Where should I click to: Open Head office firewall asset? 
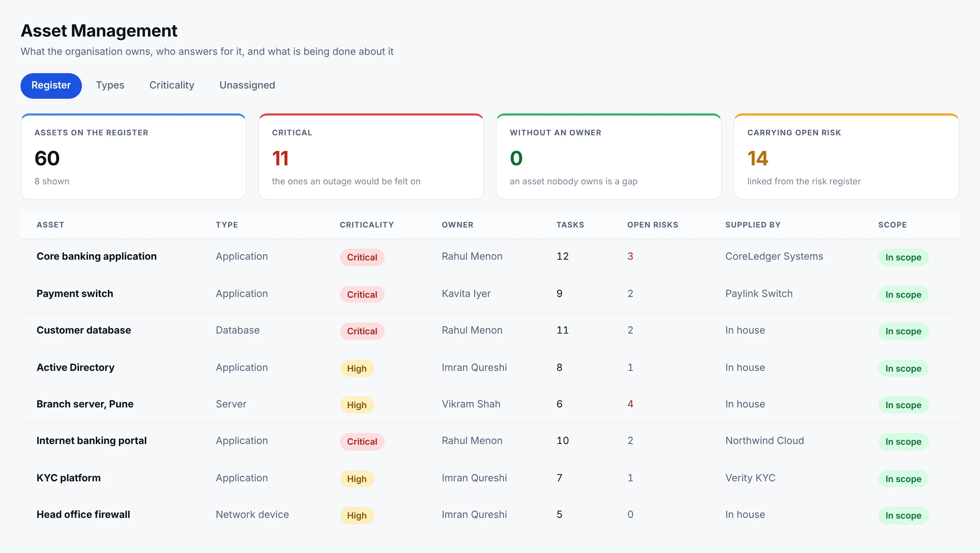[83, 515]
